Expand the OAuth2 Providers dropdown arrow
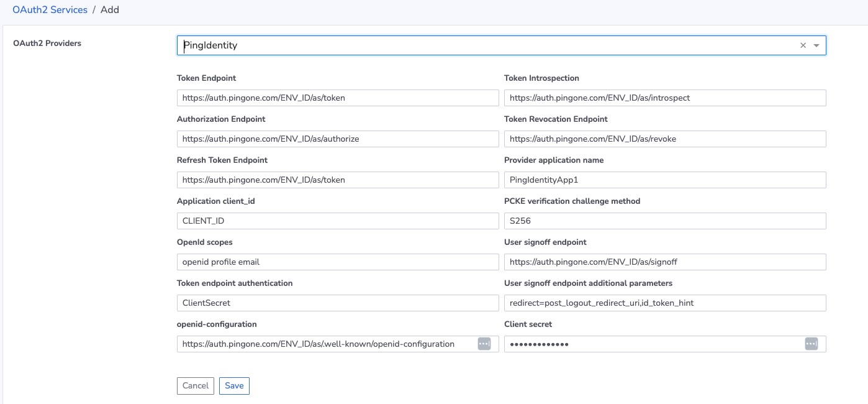Image resolution: width=868 pixels, height=404 pixels. coord(816,45)
